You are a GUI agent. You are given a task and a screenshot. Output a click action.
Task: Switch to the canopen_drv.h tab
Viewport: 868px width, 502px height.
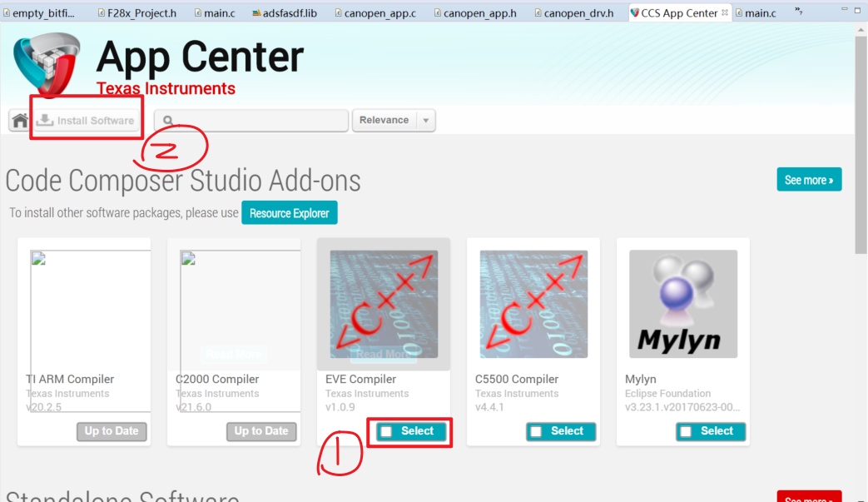[574, 12]
